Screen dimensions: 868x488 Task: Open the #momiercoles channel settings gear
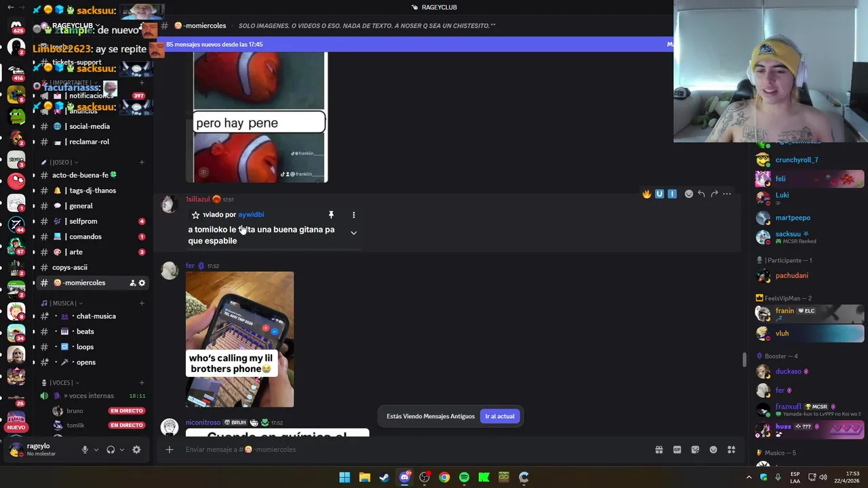142,283
